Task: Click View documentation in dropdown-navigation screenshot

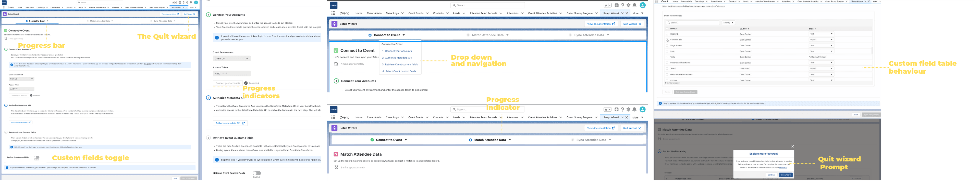Action: pyautogui.click(x=601, y=24)
